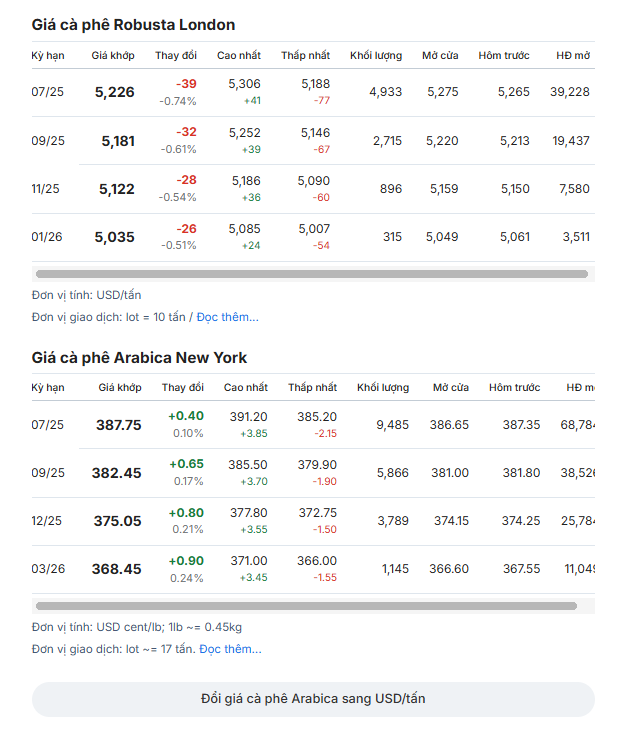Click Arabica volume 5,866
Viewport: 638px width, 731px height.
[392, 473]
